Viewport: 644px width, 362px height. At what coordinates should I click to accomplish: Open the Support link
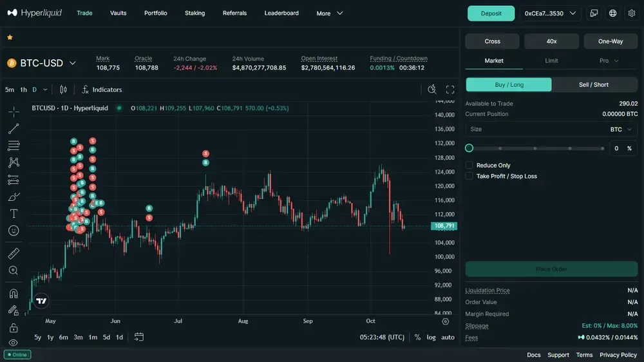[558, 355]
